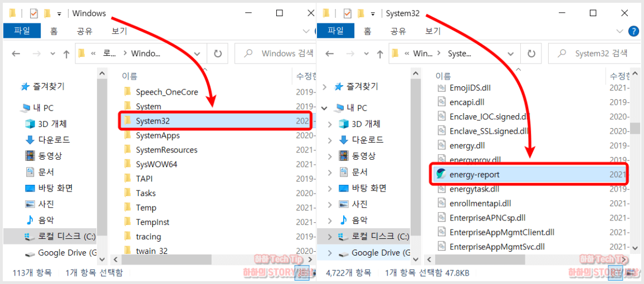Select energy.dll file icon
Viewport: 644px width, 284px height.
pyautogui.click(x=442, y=145)
